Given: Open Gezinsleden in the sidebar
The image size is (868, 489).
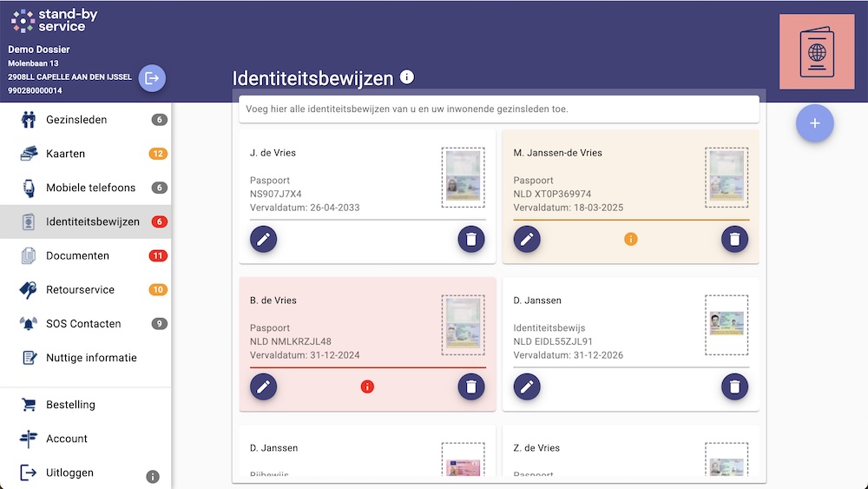Looking at the screenshot, I should (86, 120).
